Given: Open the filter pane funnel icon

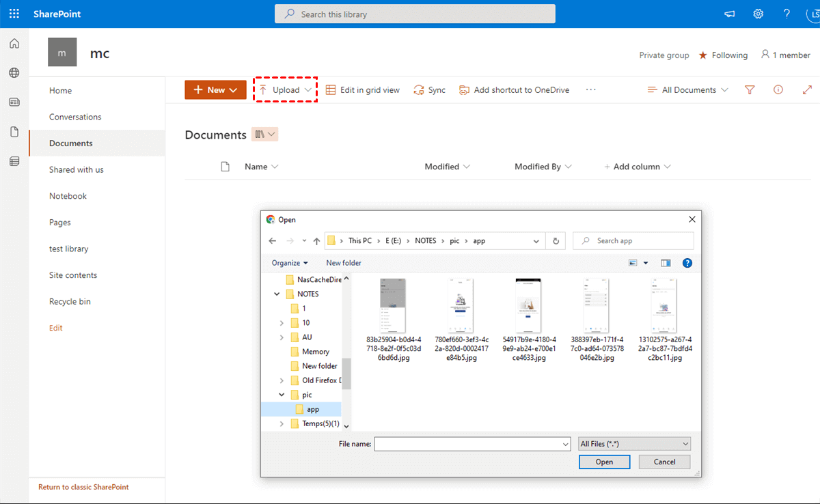Looking at the screenshot, I should tap(750, 90).
